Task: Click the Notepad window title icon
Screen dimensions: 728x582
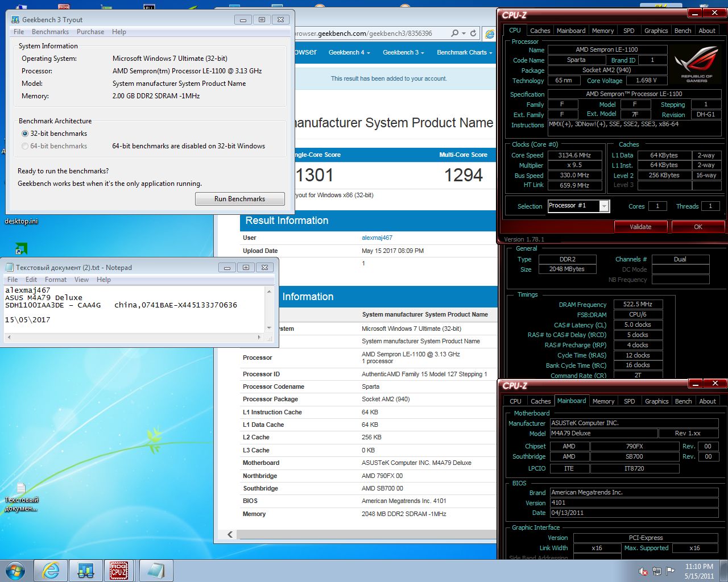Action: pos(10,267)
